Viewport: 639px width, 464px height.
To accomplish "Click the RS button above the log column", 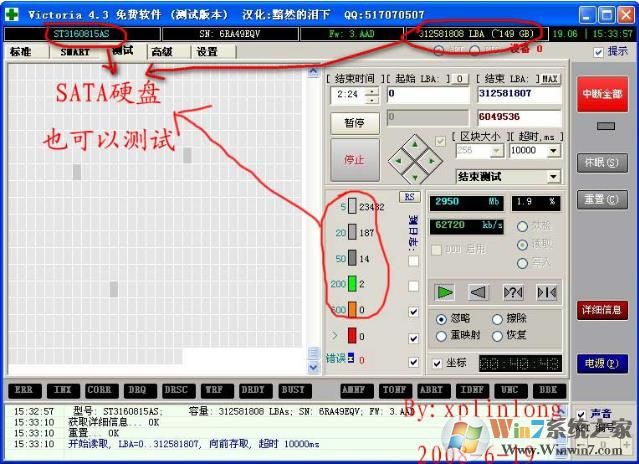I will click(x=410, y=197).
